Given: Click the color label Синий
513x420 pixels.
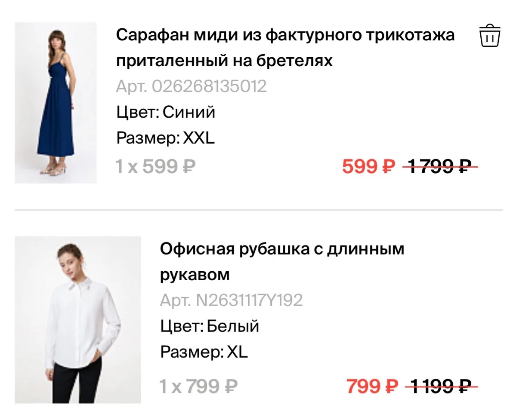Looking at the screenshot, I should [189, 112].
